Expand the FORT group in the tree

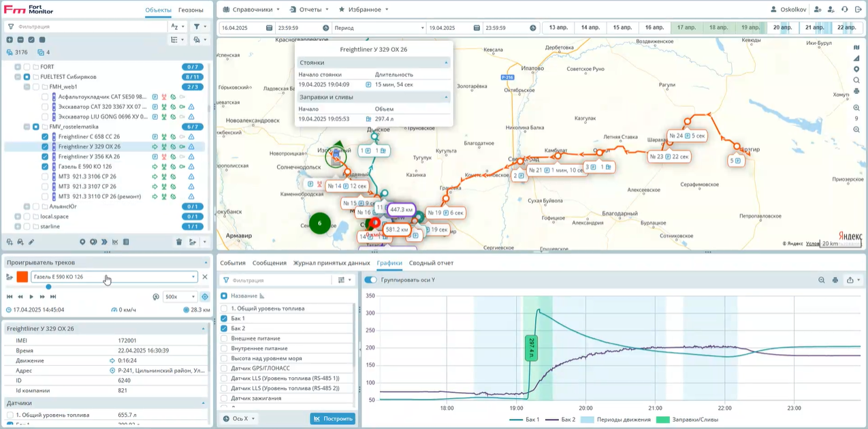18,67
